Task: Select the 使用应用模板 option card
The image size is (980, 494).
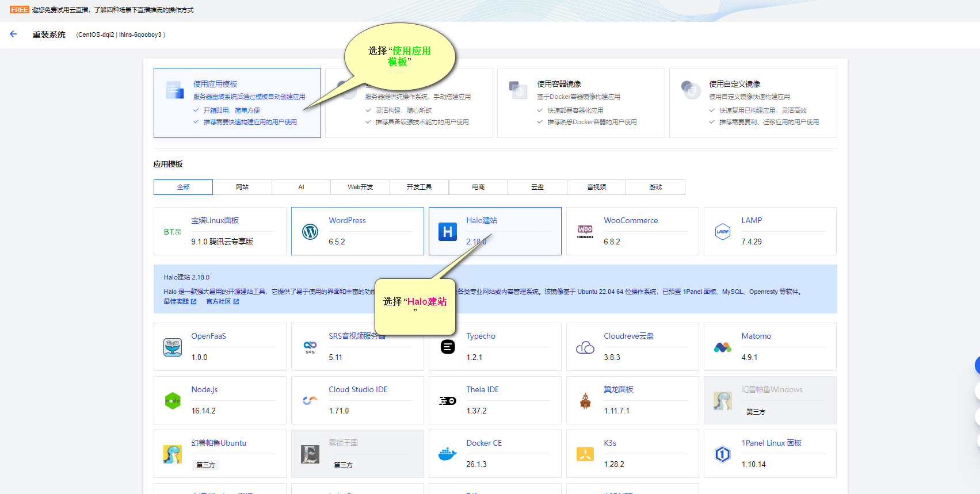Action: pyautogui.click(x=237, y=103)
